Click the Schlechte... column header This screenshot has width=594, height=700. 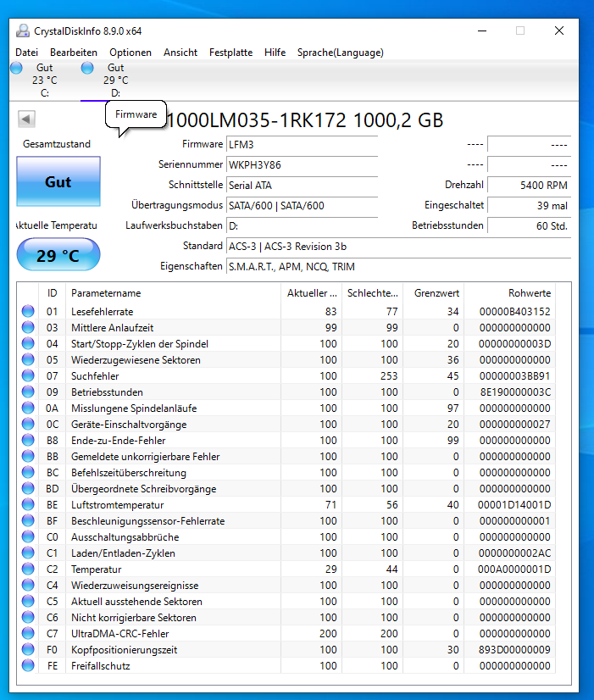pyautogui.click(x=373, y=293)
